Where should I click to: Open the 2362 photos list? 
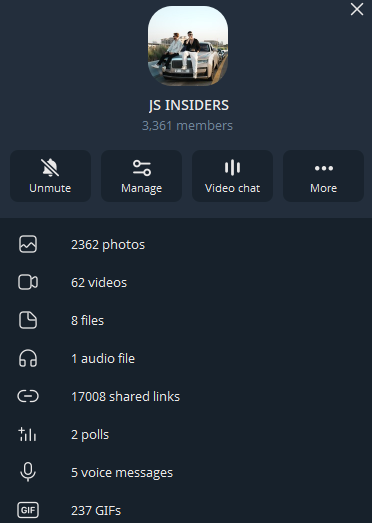(186, 244)
